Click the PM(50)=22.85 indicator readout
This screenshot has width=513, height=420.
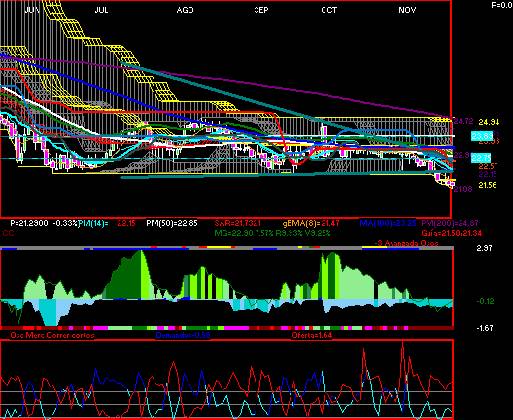point(172,223)
